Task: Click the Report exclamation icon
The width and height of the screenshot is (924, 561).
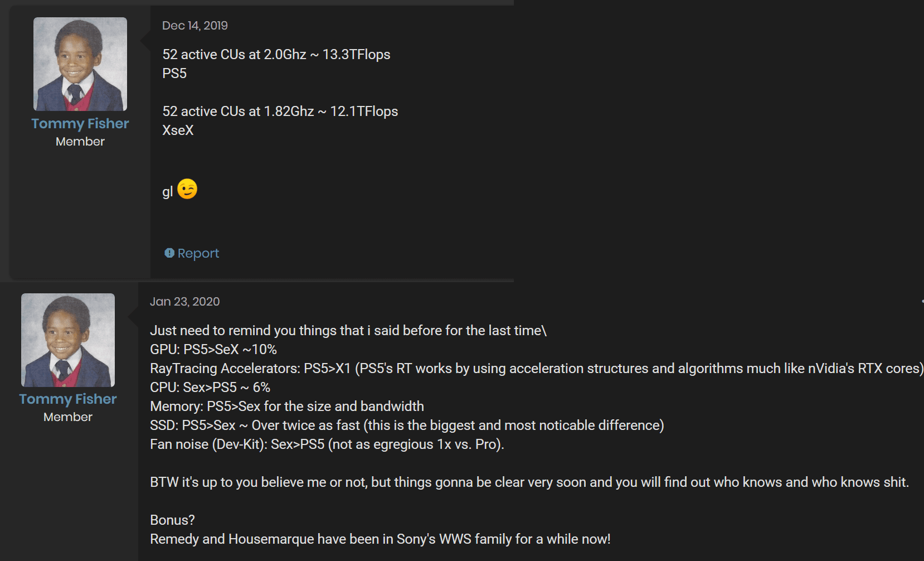Action: click(x=169, y=253)
